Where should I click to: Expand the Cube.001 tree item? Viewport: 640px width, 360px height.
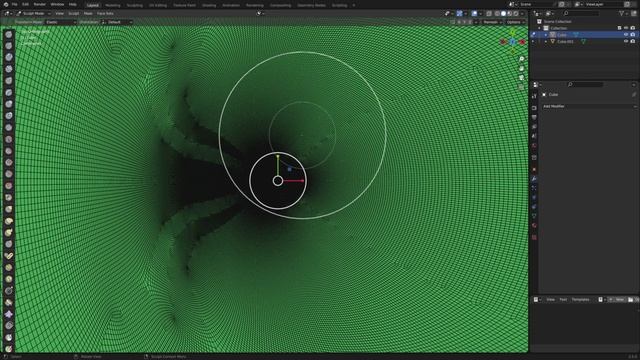point(546,41)
